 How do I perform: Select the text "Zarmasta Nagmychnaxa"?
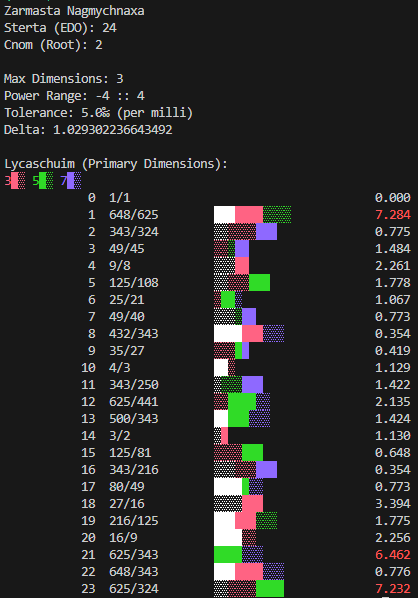(74, 11)
